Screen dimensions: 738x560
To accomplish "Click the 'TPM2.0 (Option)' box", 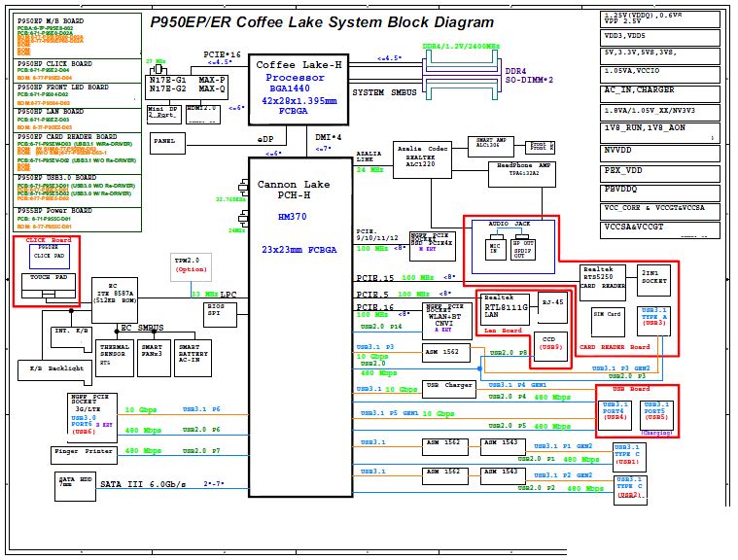I will tap(191, 267).
